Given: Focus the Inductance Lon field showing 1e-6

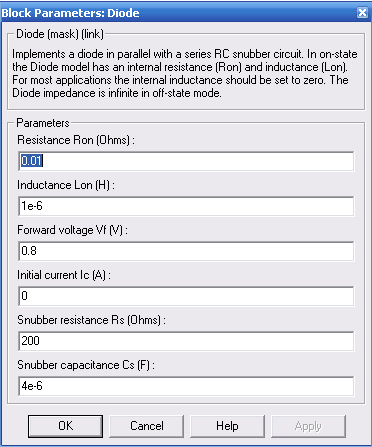Looking at the screenshot, I should [x=186, y=206].
